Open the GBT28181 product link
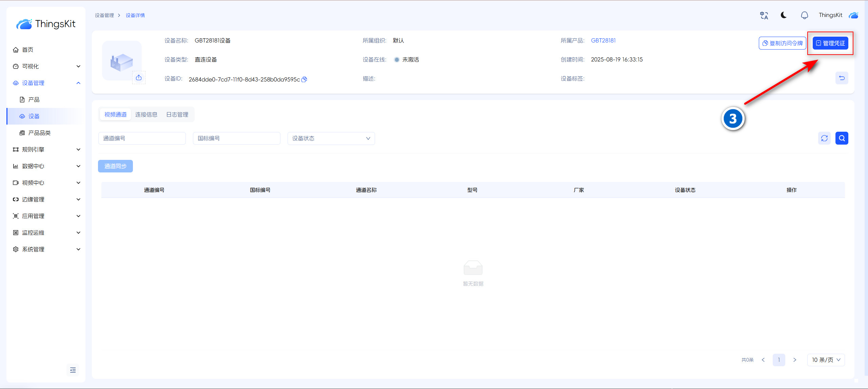 click(x=603, y=40)
